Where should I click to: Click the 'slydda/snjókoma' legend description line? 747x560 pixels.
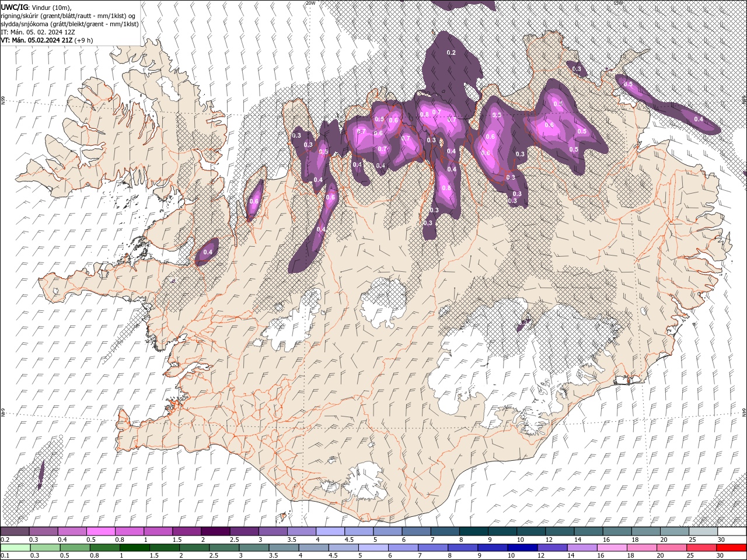pyautogui.click(x=69, y=24)
